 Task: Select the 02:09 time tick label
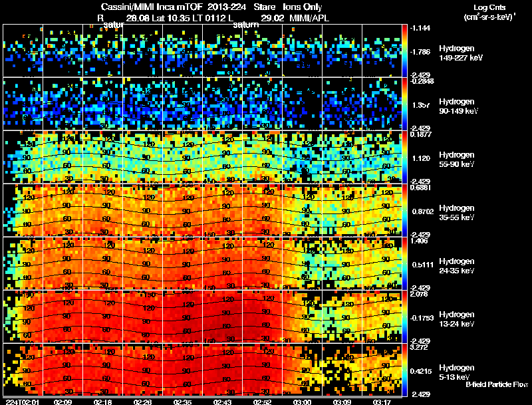(x=64, y=402)
